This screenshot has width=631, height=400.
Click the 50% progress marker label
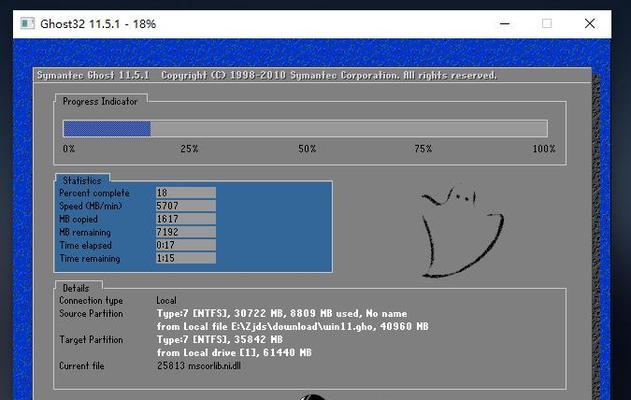(307, 149)
